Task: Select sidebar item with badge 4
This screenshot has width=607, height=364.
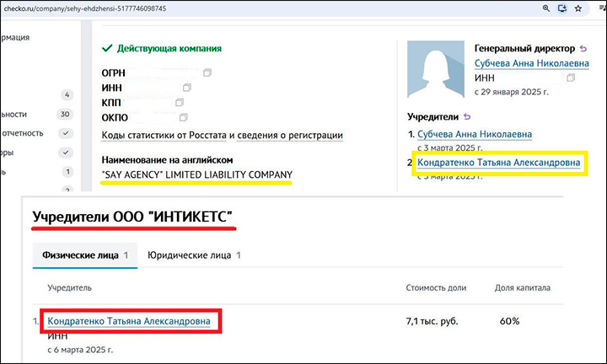Action: 67,94
